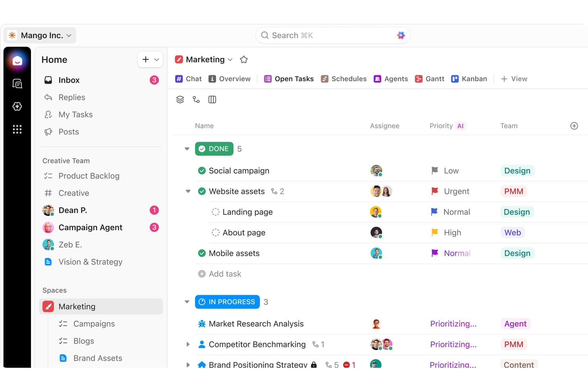Toggle the Website assets done checkmark

202,191
